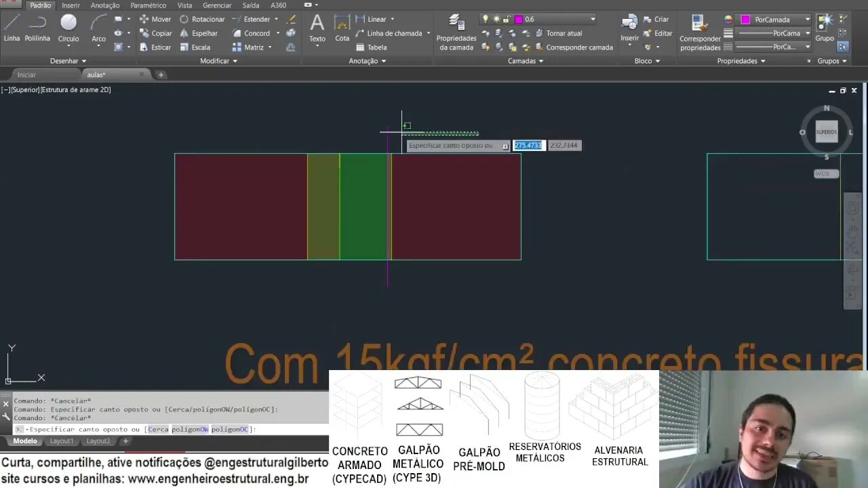Switch to the Inserir ribbon tab

click(x=71, y=5)
